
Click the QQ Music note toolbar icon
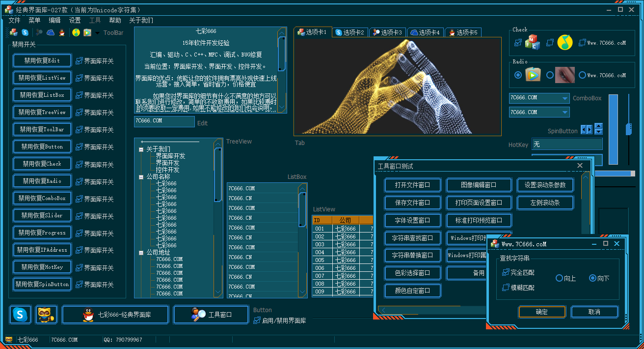coord(76,32)
